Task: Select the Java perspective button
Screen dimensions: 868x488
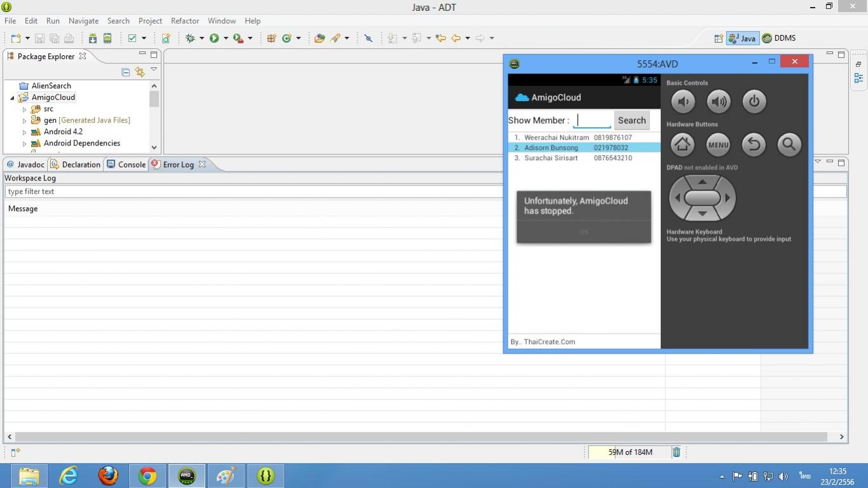Action: 742,38
